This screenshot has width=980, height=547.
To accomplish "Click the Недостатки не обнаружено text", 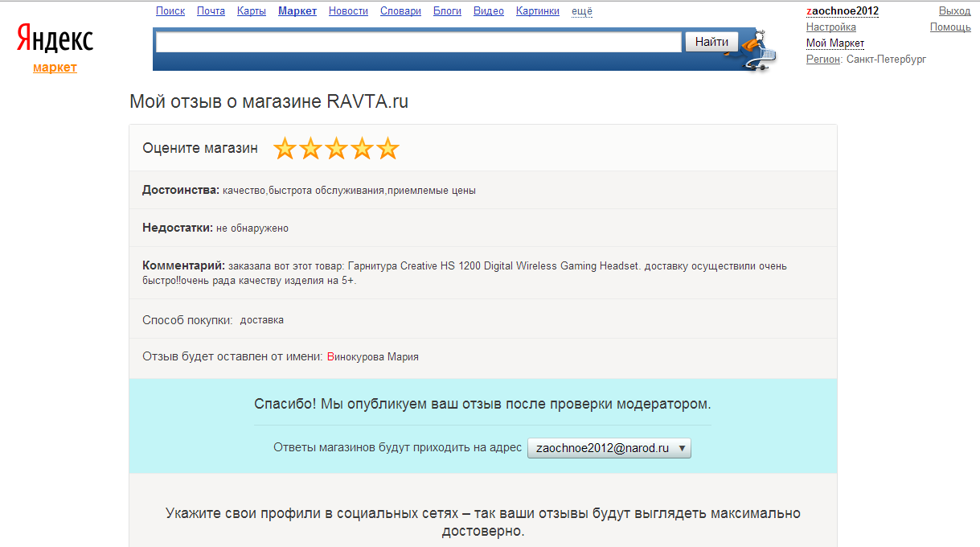I will (215, 228).
